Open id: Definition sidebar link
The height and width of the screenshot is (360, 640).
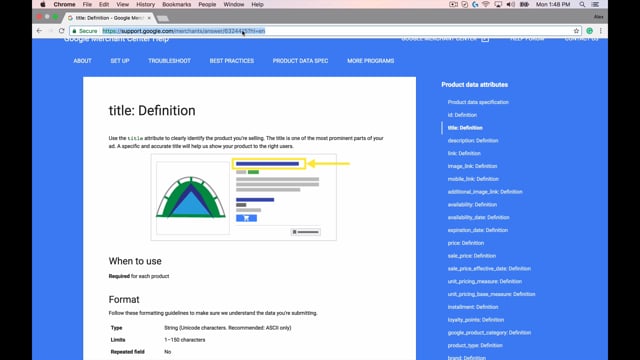pyautogui.click(x=462, y=115)
